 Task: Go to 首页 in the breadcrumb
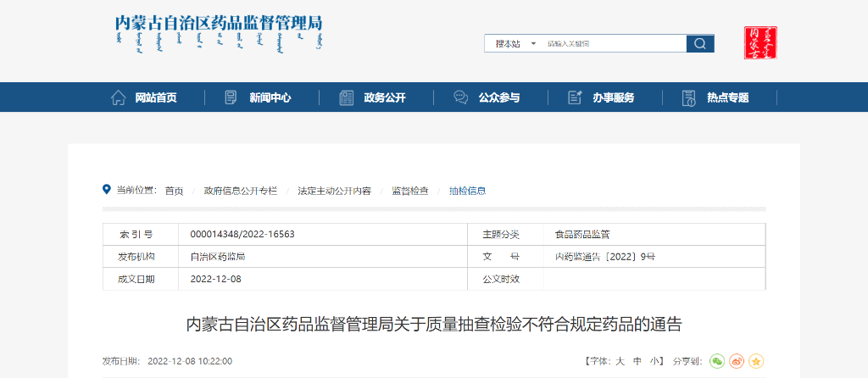(x=174, y=191)
